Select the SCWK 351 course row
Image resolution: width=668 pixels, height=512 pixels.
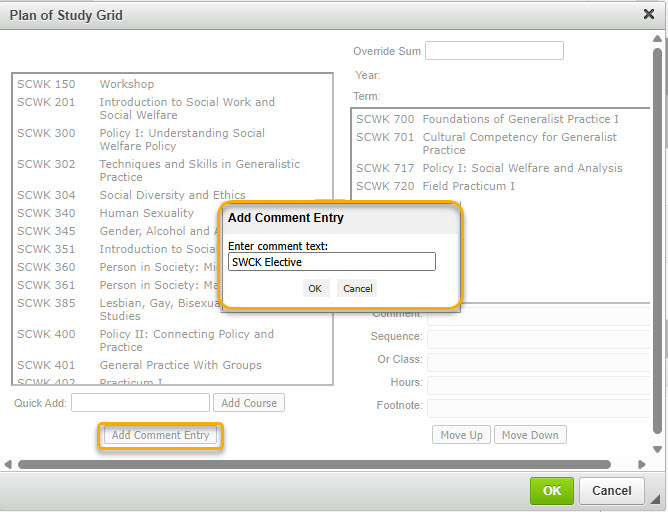(116, 249)
